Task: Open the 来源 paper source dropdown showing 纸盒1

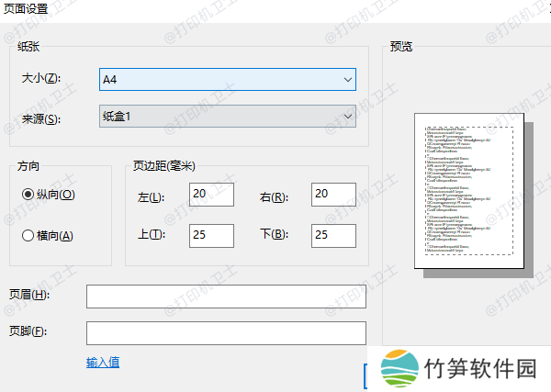Action: [227, 116]
